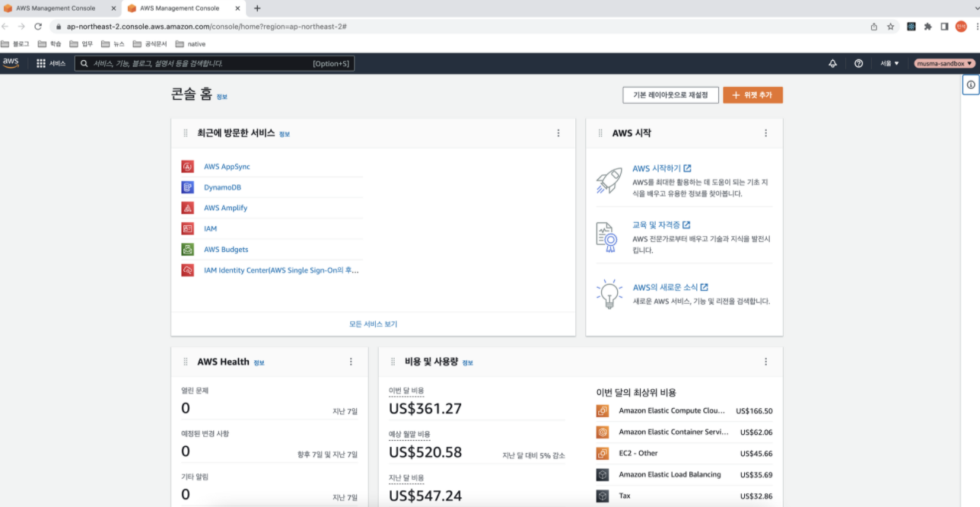Click the 정보 link beside AWS Health
Screen dimensions: 980x507
(x=259, y=363)
